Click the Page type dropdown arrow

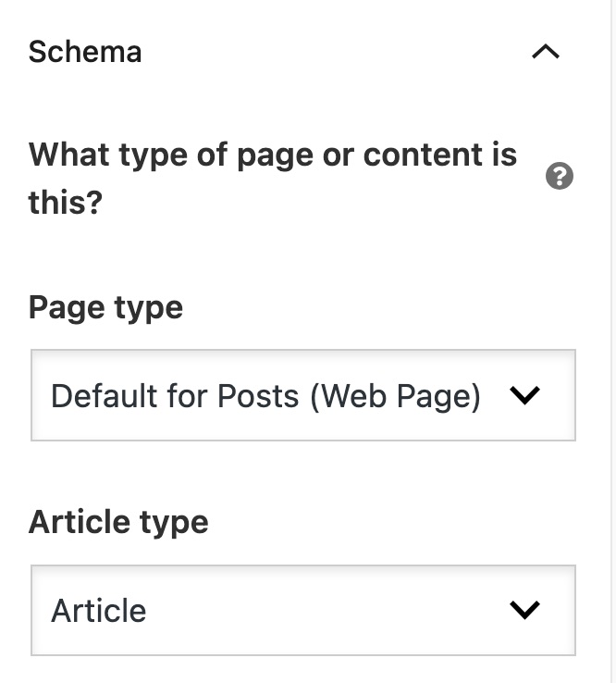coord(524,395)
